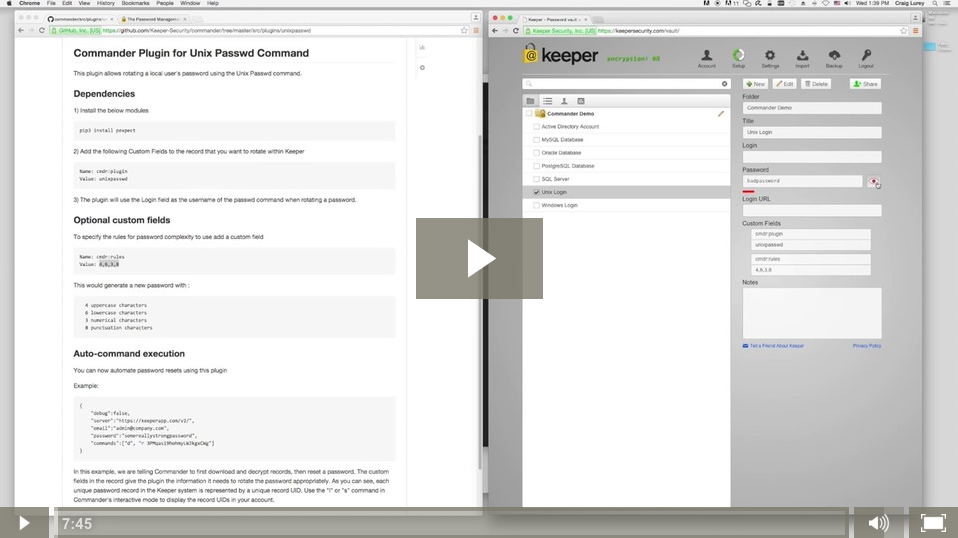Reload the GitHub page

[42, 30]
